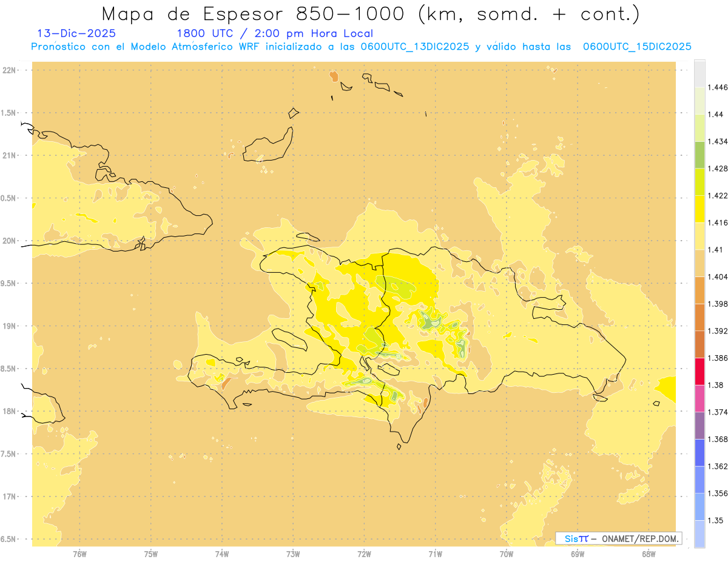Click the purple colorbar segment between 1.368 and 1.374
Image resolution: width=728 pixels, height=562 pixels.
point(699,425)
